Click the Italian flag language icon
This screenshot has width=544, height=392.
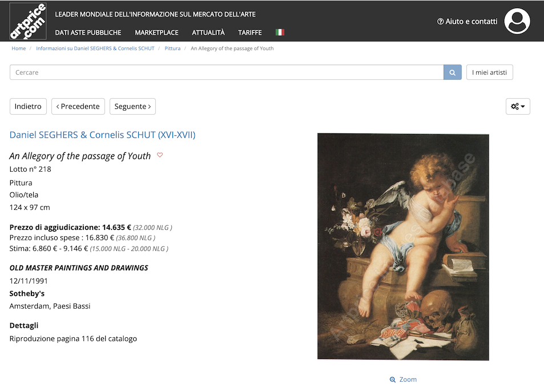[x=280, y=33]
